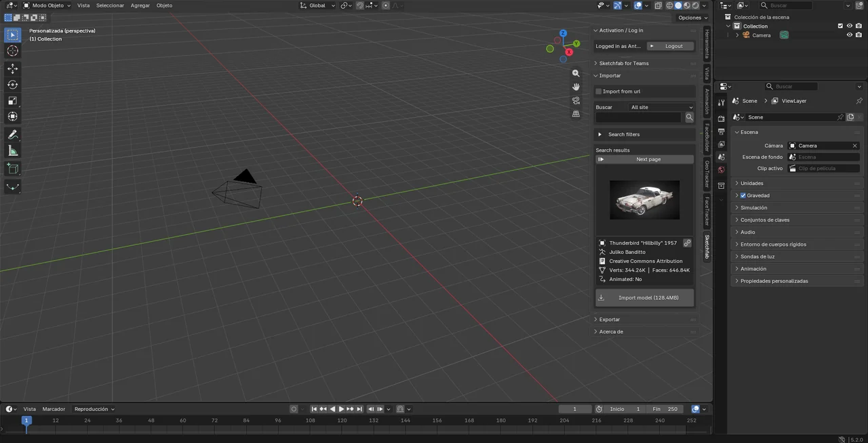
Task: Open the Objeto menu
Action: 164,5
